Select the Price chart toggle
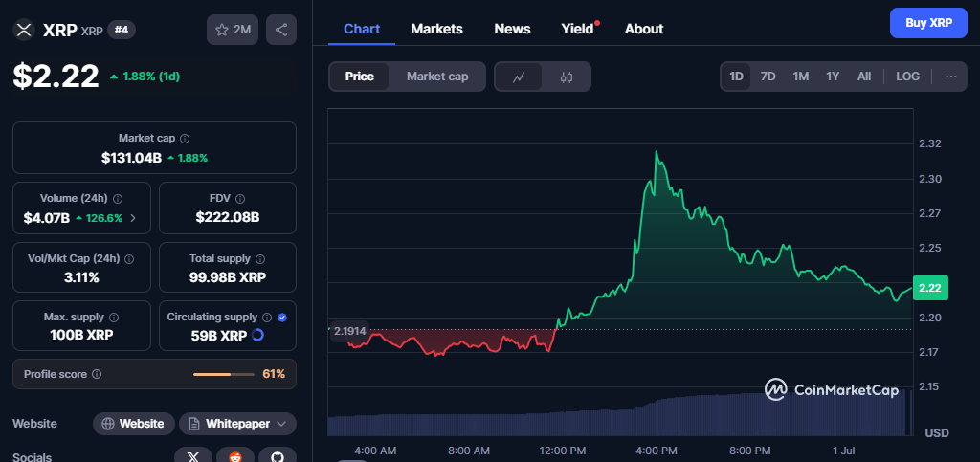 [360, 77]
